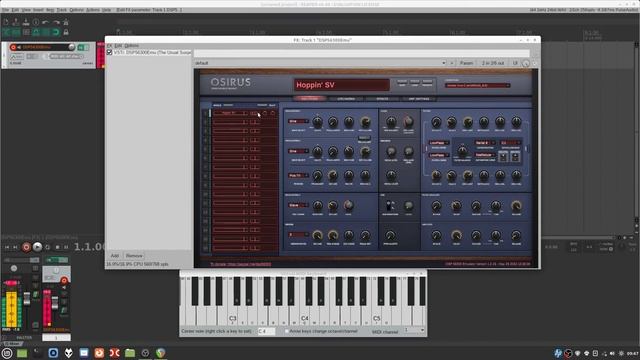The width and height of the screenshot is (640, 360).
Task: Arm record on DSP56300Emu mixer strip
Action: [64, 280]
